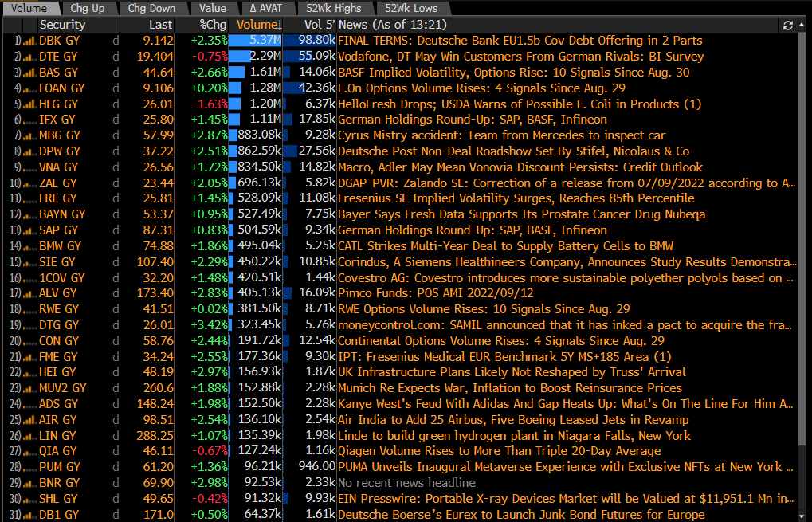Click the refresh news icon
Screen dimensions: 812x522
click(787, 25)
